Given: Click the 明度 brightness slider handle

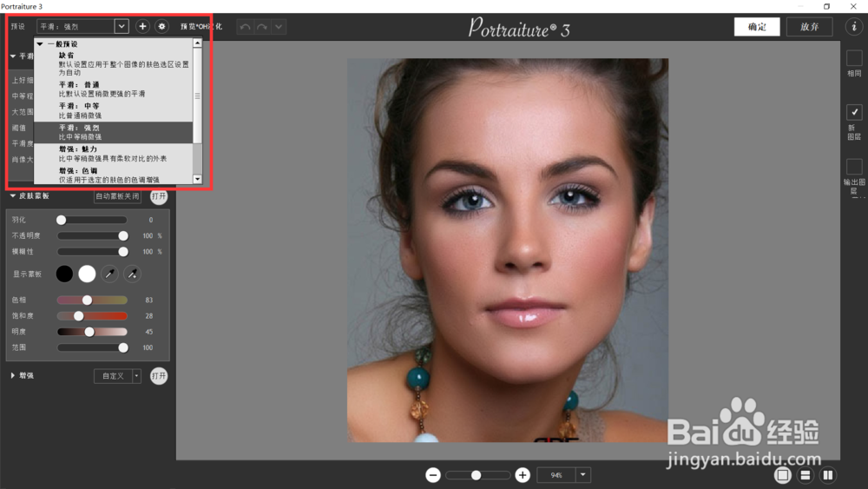Looking at the screenshot, I should (x=89, y=332).
